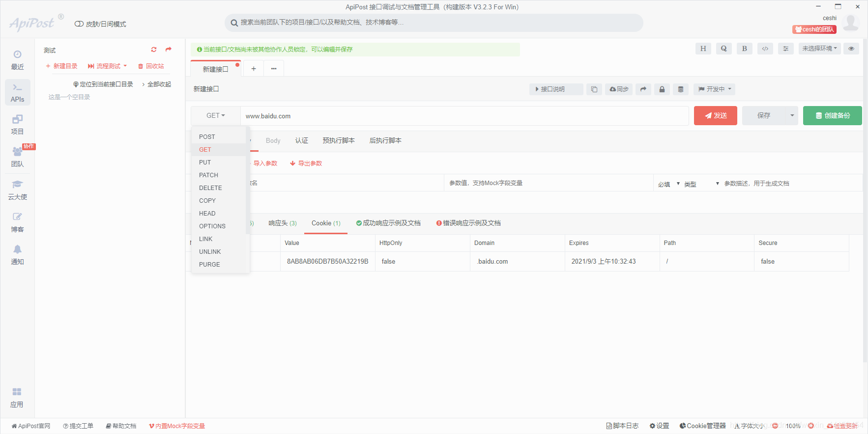Open the 团队 (team) sidebar section
Screen dimensions: 868x434
point(17,157)
